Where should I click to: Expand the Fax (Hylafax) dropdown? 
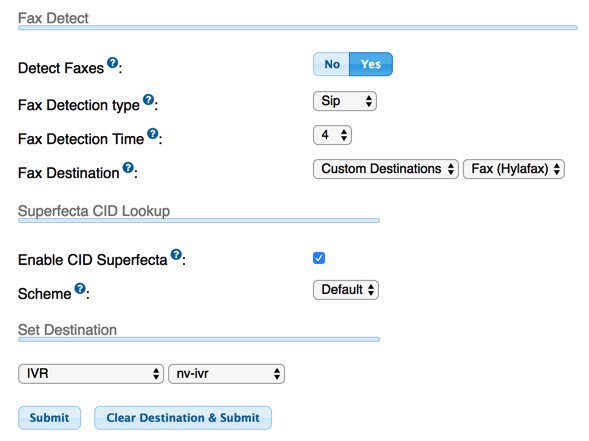coord(514,169)
